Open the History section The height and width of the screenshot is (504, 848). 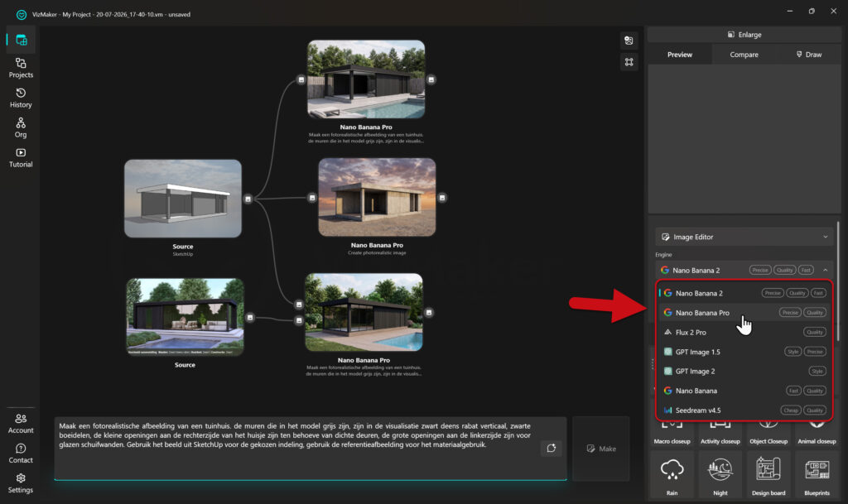pyautogui.click(x=21, y=98)
